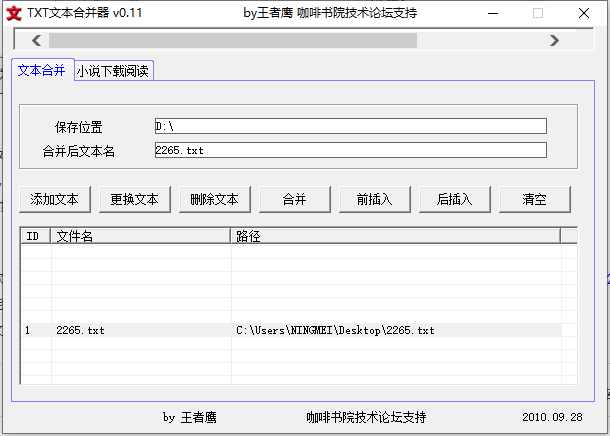Open blue 咖啡书院技术论坛支持 link in title bar
This screenshot has width=610, height=436.
[x=357, y=13]
